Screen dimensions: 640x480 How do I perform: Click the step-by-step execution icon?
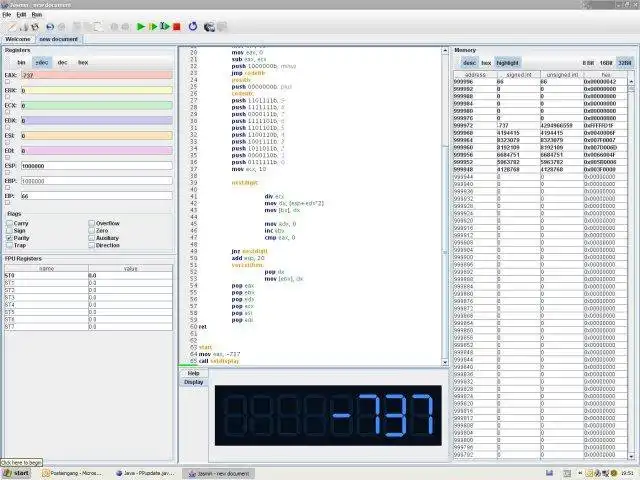click(164, 27)
